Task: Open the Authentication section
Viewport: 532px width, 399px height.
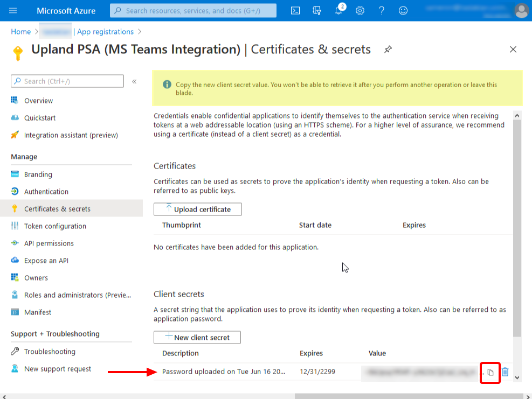Action: click(46, 192)
